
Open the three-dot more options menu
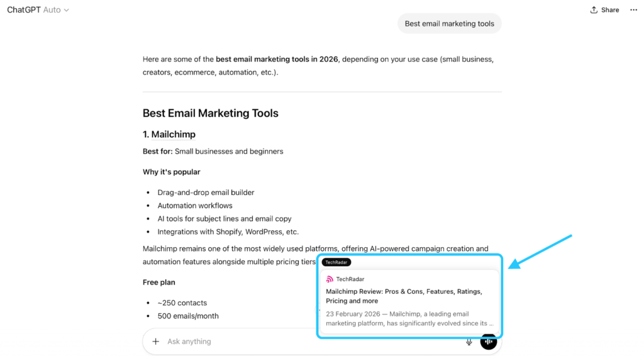633,10
